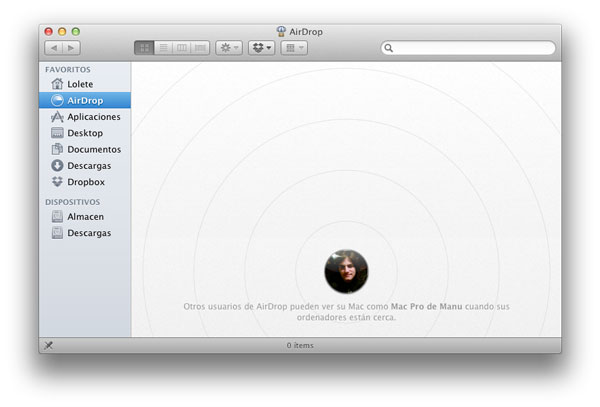Click the user avatar photo
600x407 pixels.
[x=346, y=271]
